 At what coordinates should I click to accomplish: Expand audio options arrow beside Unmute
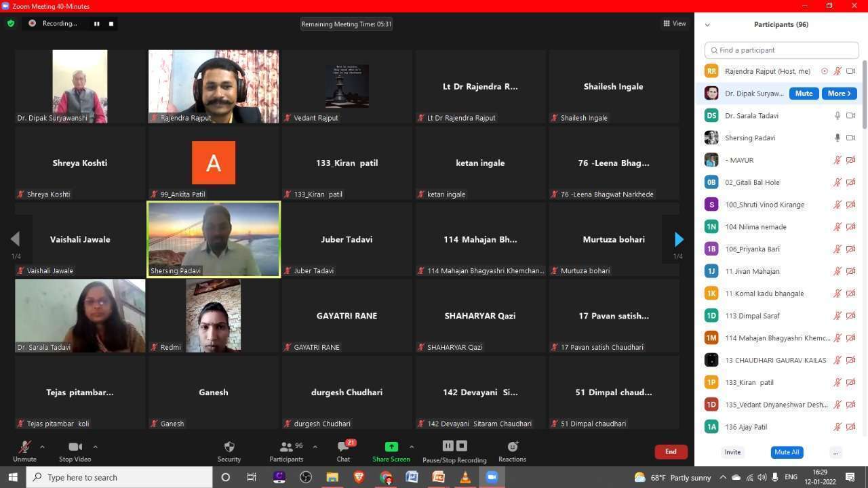(42, 447)
